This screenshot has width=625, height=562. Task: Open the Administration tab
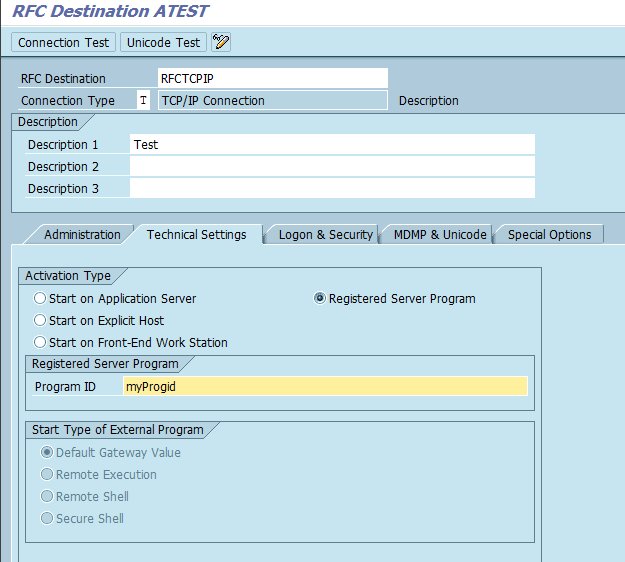coord(82,235)
